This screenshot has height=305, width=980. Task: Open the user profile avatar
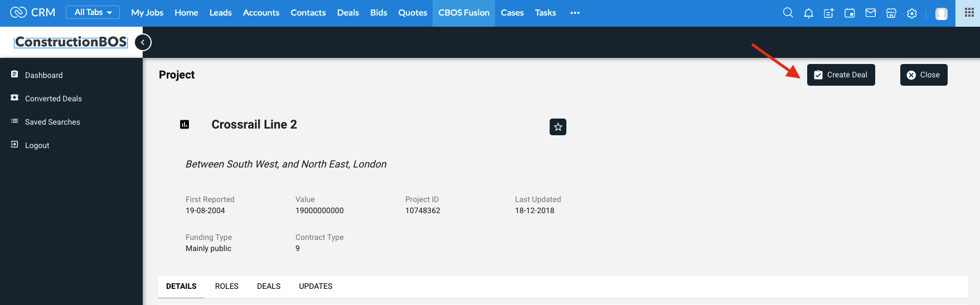click(942, 13)
